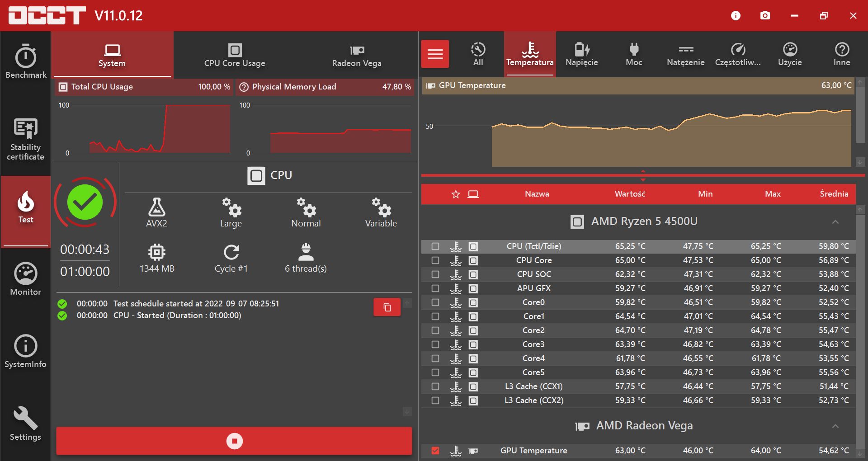Viewport: 868px width, 461px height.
Task: Click the Total CPU Usage graph header
Action: pyautogui.click(x=144, y=87)
